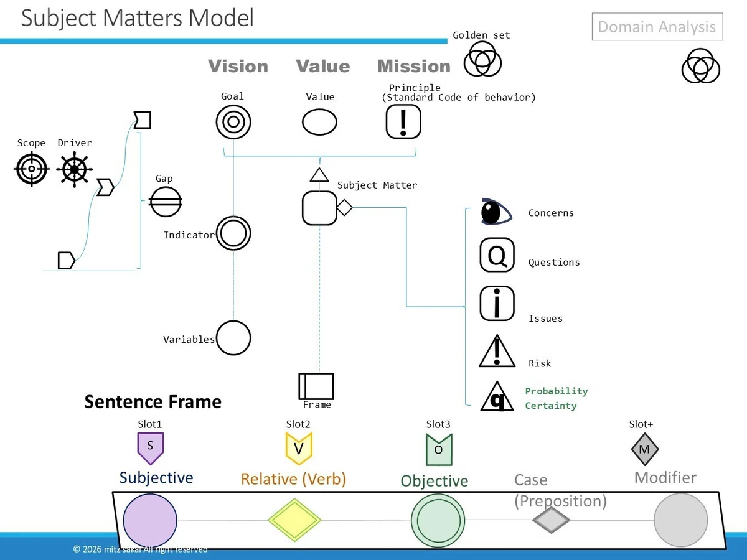Click the Slot+ M diamond marker
Image resolution: width=747 pixels, height=560 pixels.
pyautogui.click(x=644, y=449)
